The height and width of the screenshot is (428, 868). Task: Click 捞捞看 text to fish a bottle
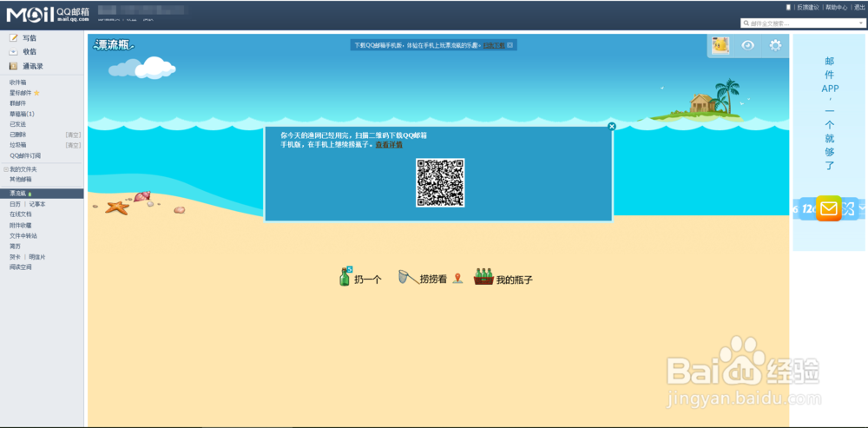[433, 279]
